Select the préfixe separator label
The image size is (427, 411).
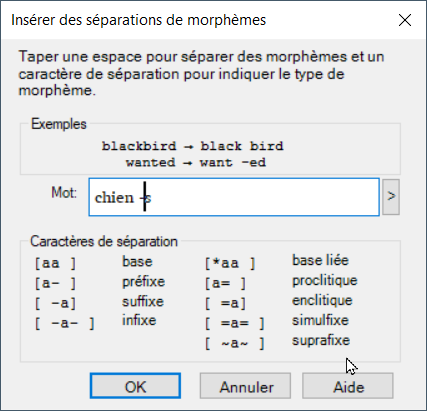click(143, 282)
